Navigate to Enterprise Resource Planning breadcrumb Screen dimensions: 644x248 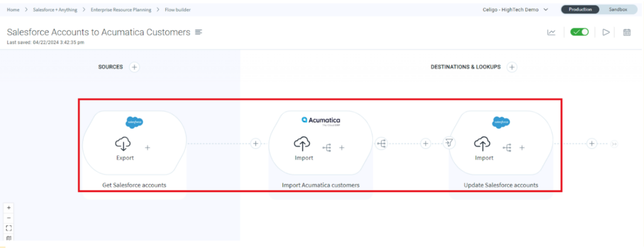(x=121, y=9)
